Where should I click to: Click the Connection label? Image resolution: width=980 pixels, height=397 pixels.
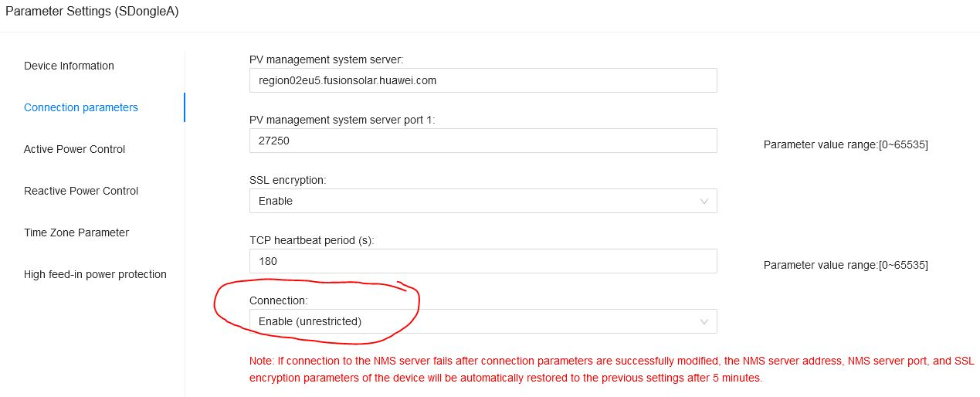point(278,300)
